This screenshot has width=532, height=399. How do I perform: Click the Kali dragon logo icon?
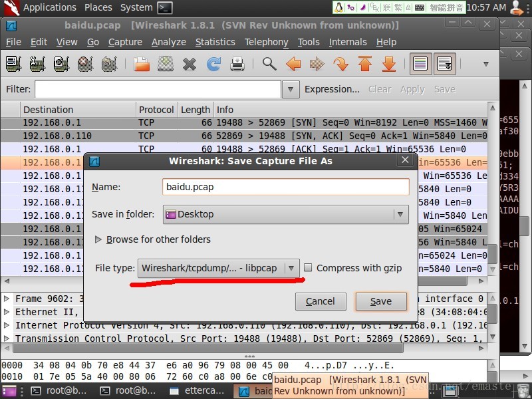click(11, 7)
